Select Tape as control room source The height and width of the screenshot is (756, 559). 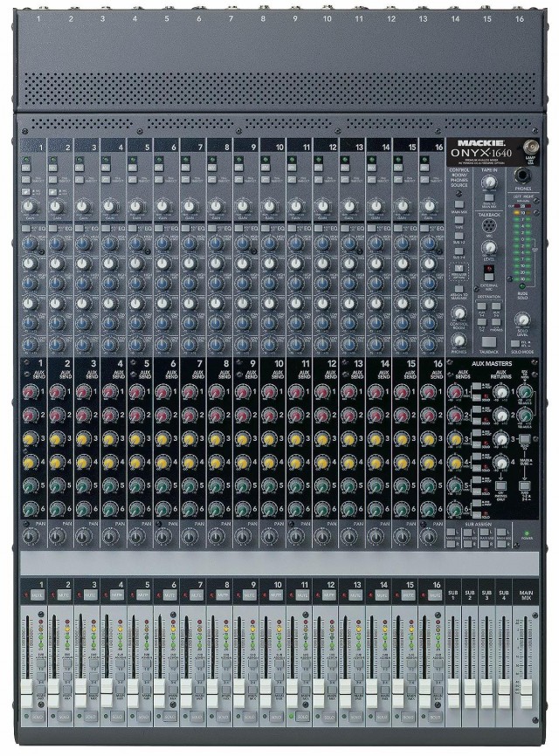click(x=458, y=221)
